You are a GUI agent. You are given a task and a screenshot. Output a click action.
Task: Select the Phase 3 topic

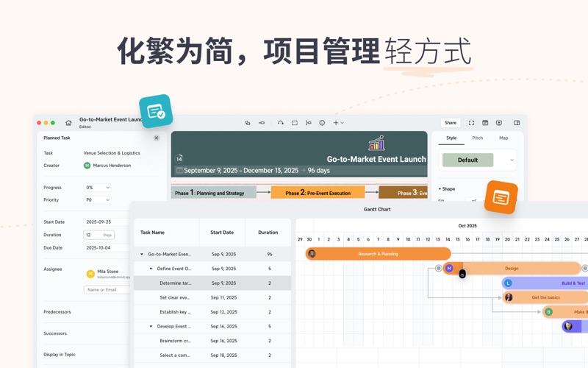tap(403, 193)
